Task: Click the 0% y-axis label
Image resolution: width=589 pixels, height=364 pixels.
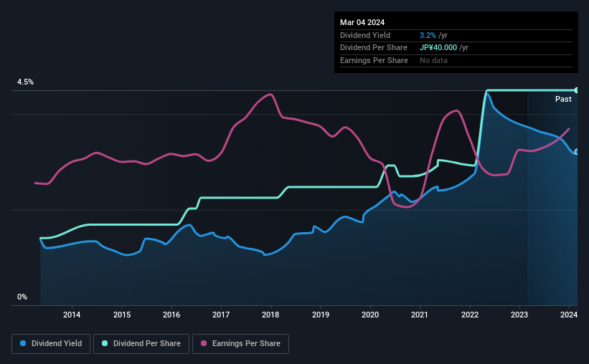Action: [22, 297]
